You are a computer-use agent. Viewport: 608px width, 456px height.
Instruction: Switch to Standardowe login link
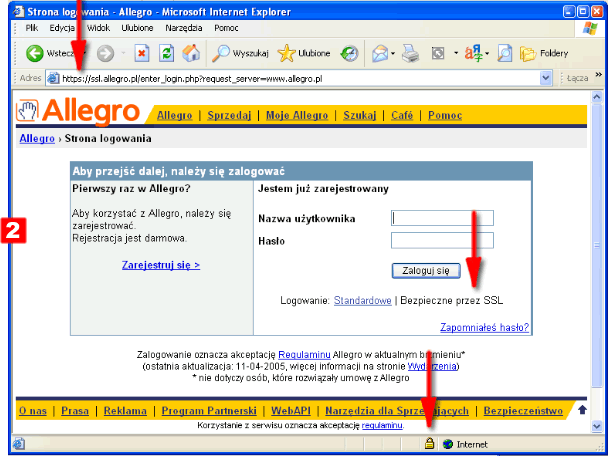coord(363,301)
